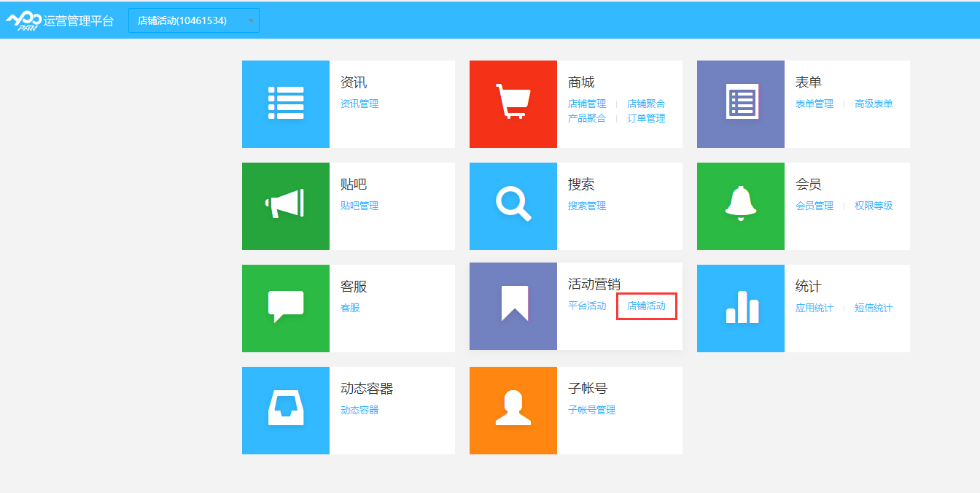The image size is (980, 493).
Task: Select the bar chart icon for 统计
Action: (740, 308)
